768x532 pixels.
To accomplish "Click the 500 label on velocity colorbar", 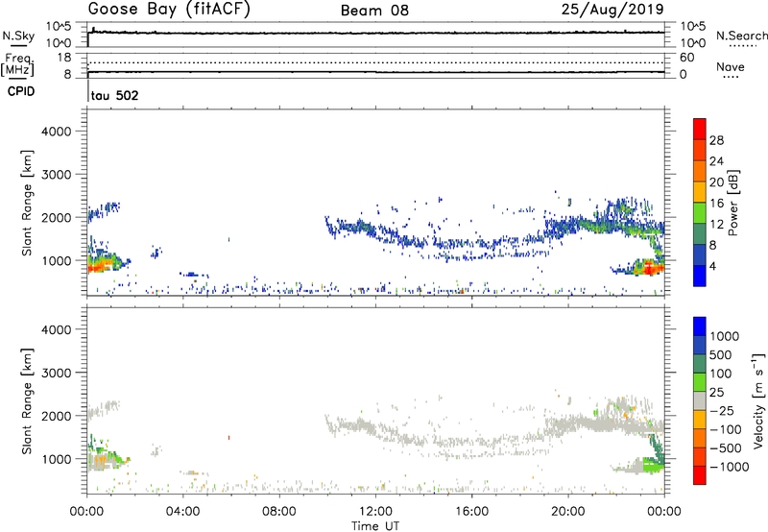I will (x=721, y=354).
